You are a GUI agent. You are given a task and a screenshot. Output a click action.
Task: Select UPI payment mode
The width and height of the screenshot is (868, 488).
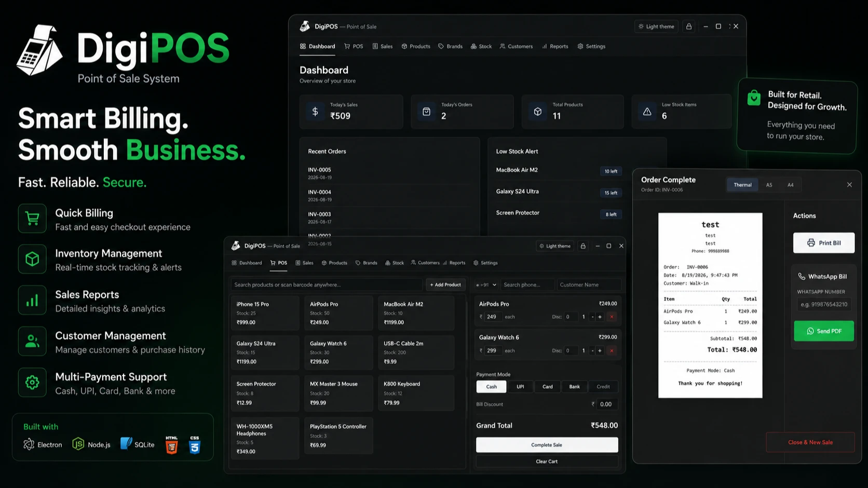click(520, 387)
